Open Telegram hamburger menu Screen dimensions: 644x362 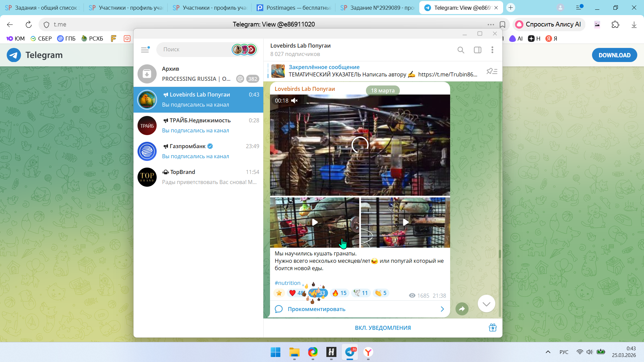coord(145,50)
